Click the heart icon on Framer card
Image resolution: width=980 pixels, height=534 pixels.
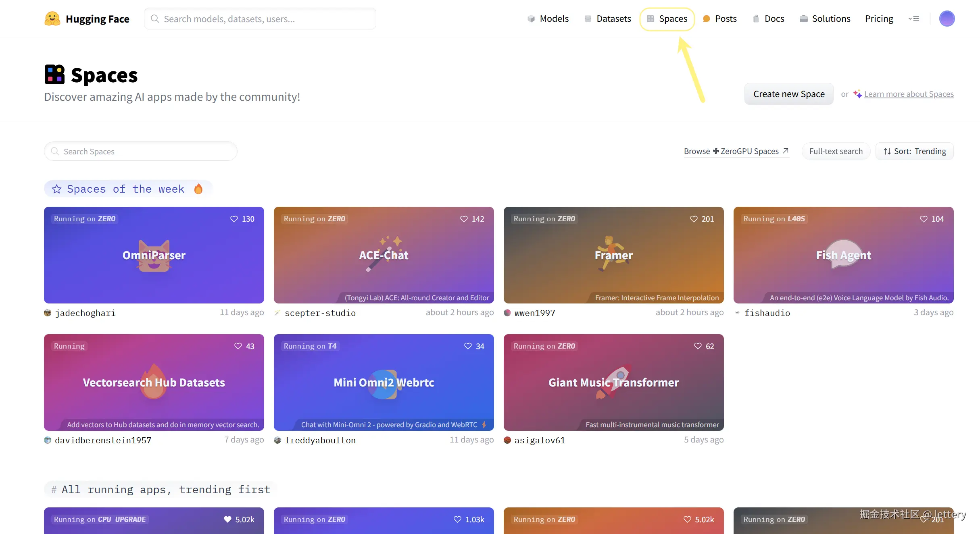694,219
